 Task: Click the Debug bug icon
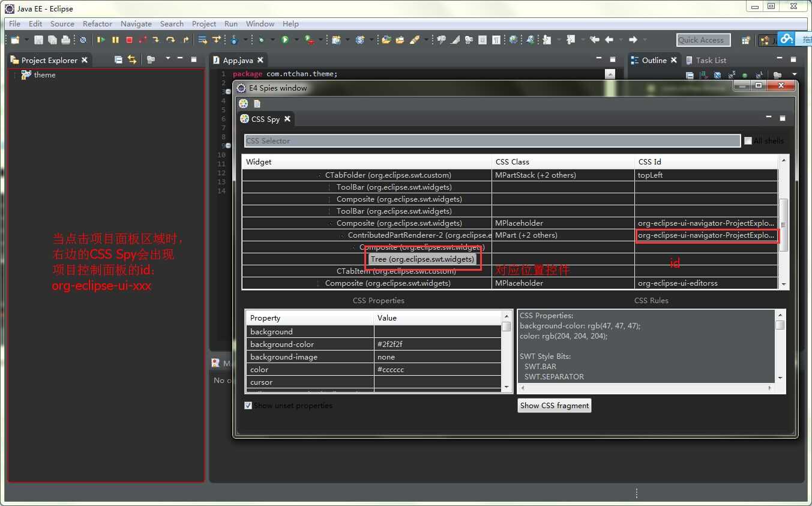pos(261,40)
